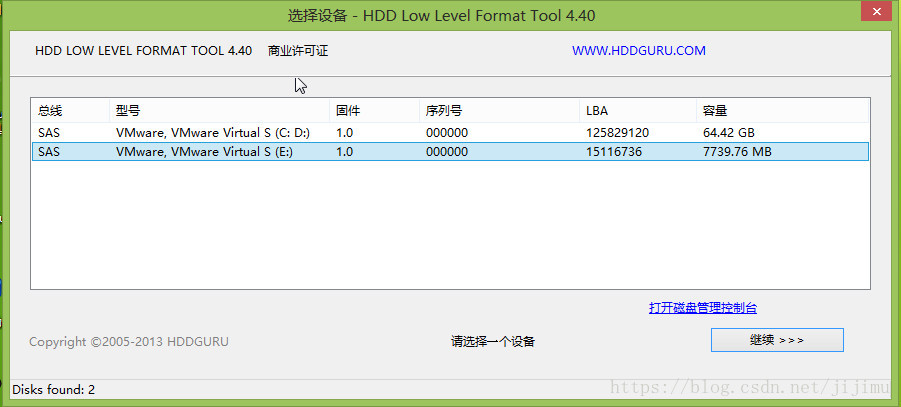Select the VMware Virtual S (E:) disk
Image resolution: width=901 pixels, height=407 pixels.
450,152
